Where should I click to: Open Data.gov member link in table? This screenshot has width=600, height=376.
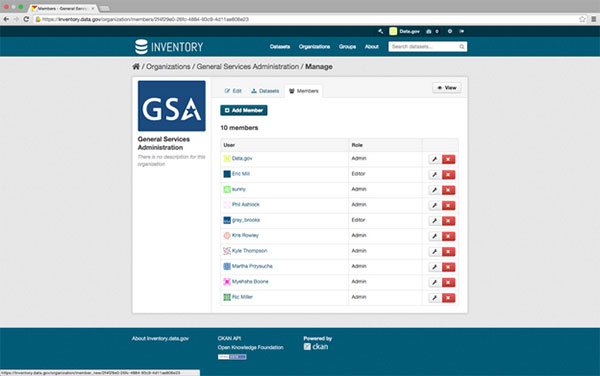(x=242, y=158)
